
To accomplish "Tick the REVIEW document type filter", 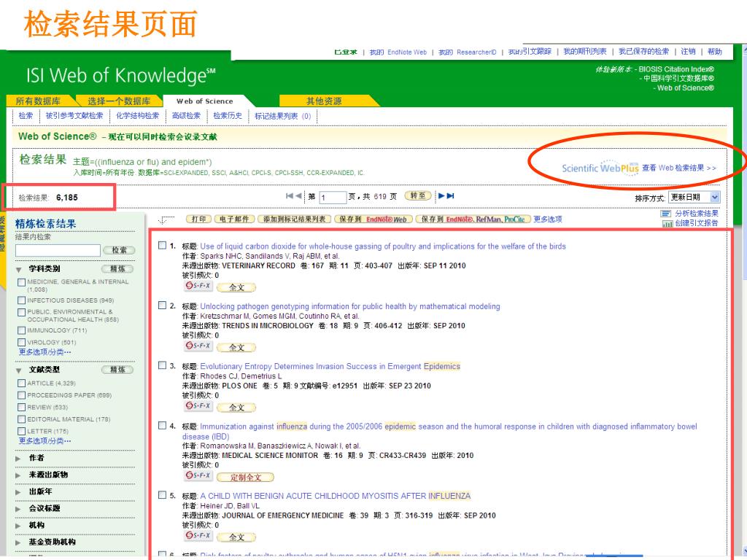I will (21, 407).
